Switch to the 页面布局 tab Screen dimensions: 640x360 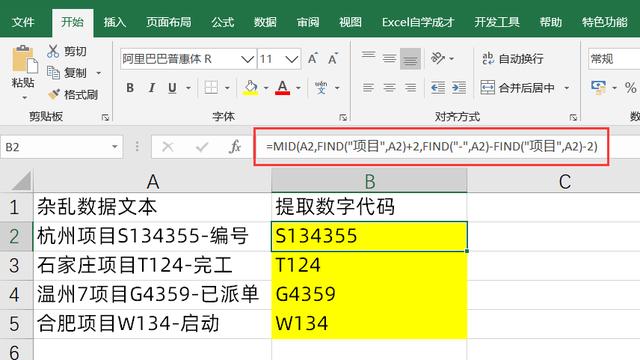[169, 22]
